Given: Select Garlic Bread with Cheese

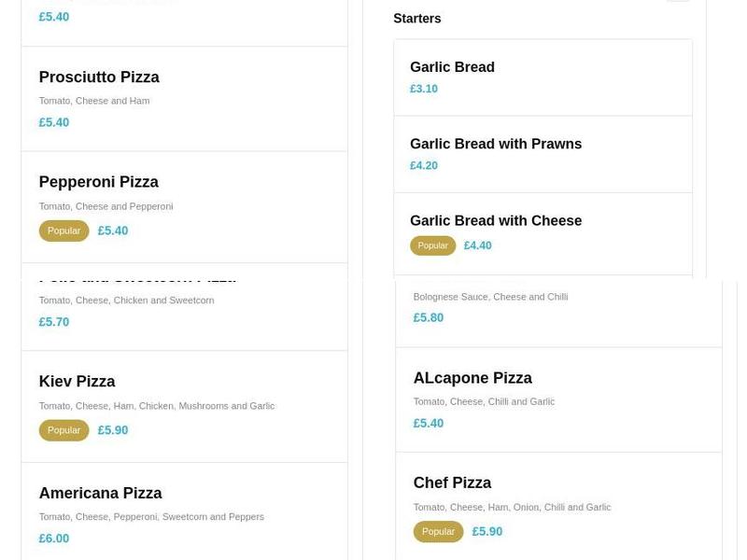Looking at the screenshot, I should coord(496,221).
